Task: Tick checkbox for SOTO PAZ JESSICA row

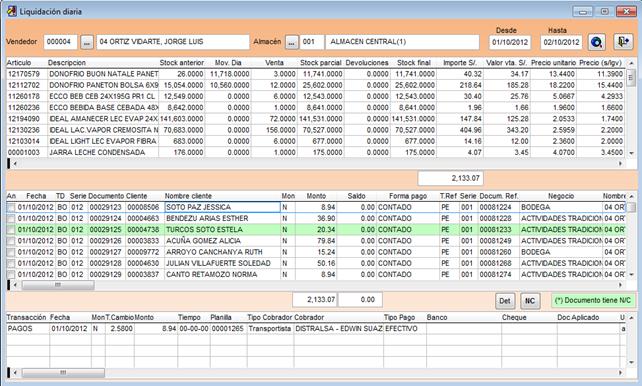Action: click(x=11, y=208)
